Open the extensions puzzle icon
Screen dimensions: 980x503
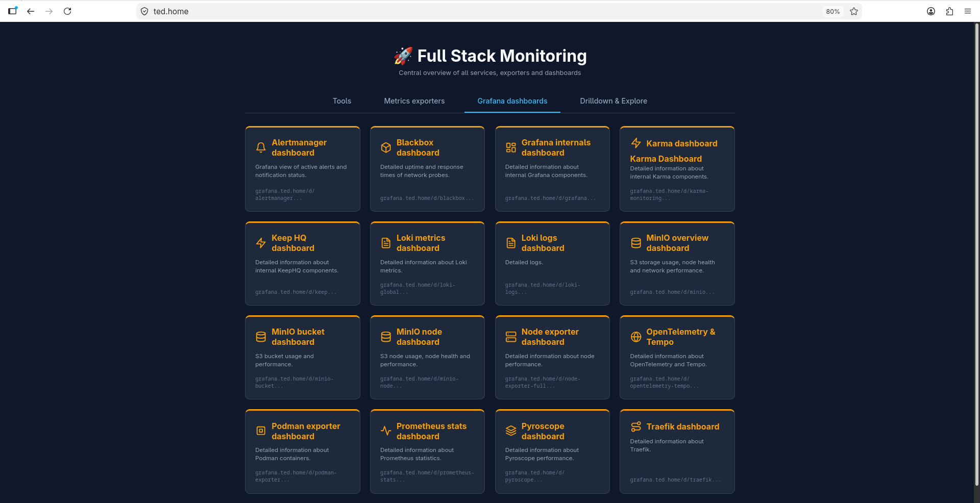point(949,11)
